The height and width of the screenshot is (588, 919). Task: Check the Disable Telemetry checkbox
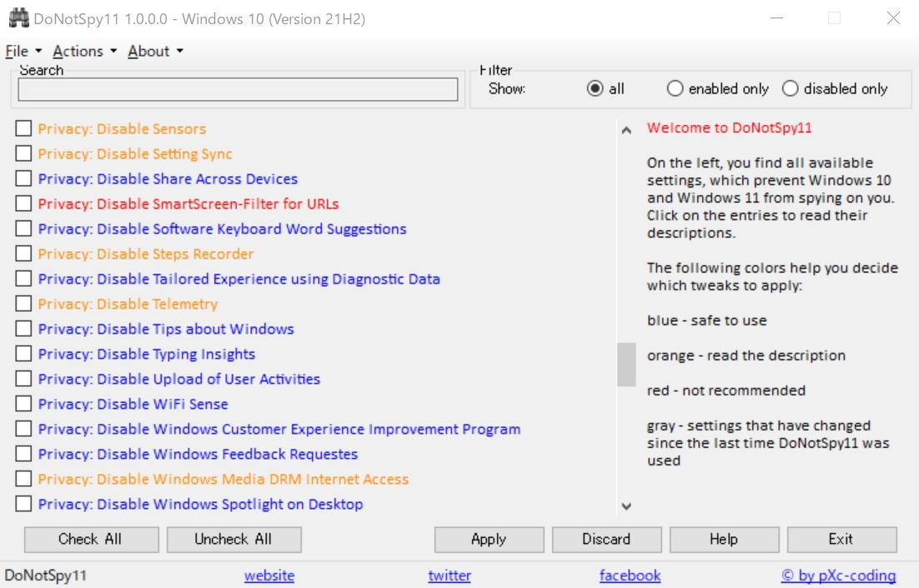coord(23,304)
